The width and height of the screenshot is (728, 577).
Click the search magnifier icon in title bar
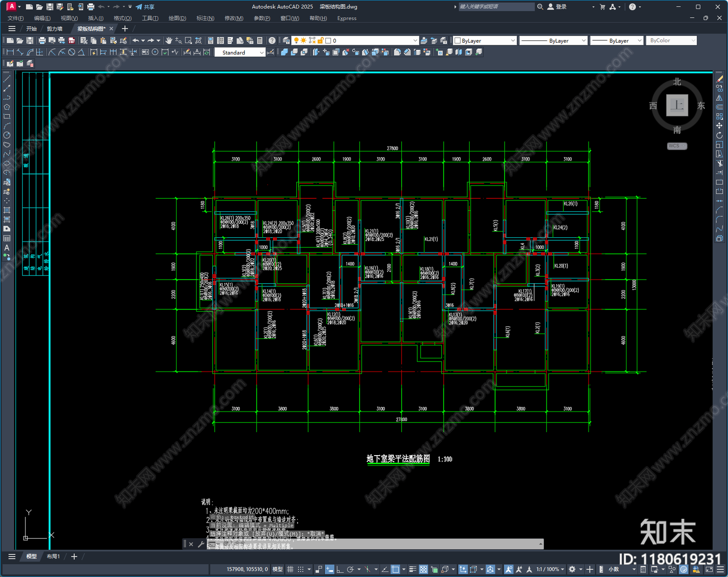(x=540, y=7)
